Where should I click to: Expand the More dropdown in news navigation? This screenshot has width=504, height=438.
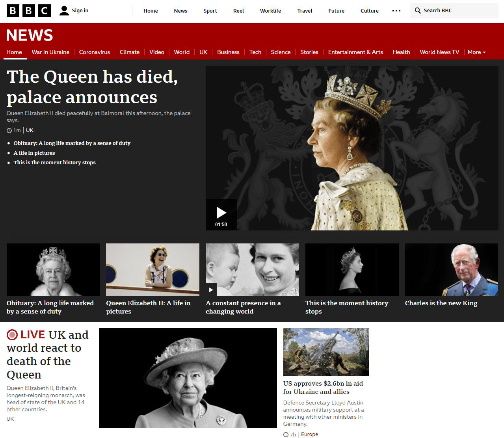point(477,52)
